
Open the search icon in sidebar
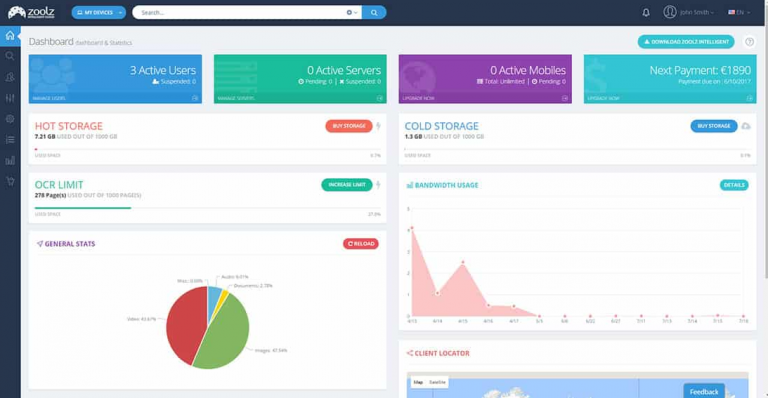coord(10,56)
